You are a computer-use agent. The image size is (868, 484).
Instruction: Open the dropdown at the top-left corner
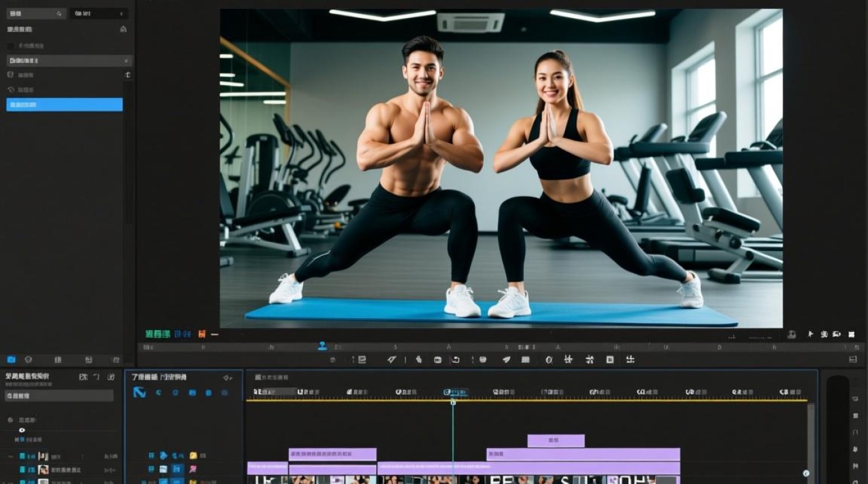pyautogui.click(x=36, y=14)
